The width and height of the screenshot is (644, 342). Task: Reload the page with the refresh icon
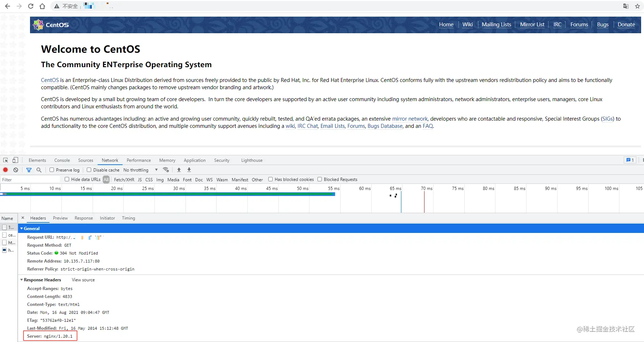tap(31, 6)
